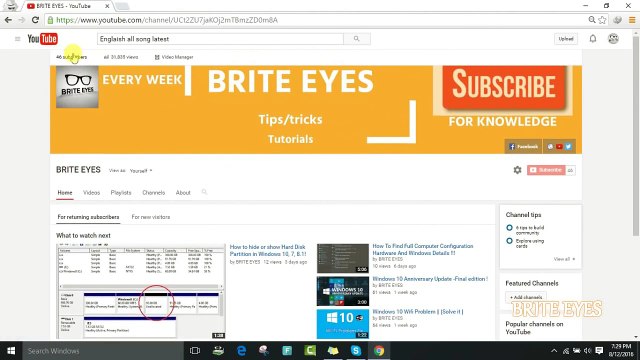Screen dimensions: 640x360
Task: Click the Upload button
Action: click(x=566, y=39)
